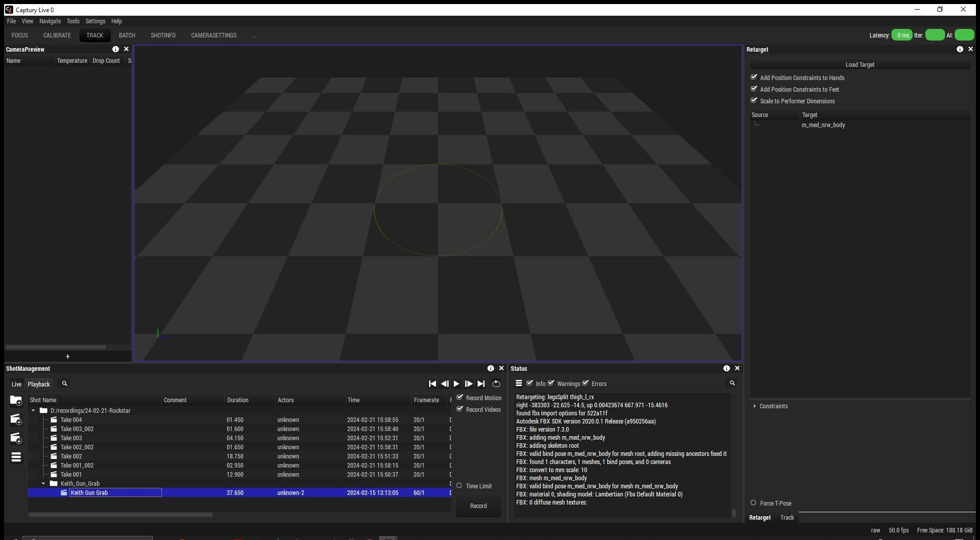
Task: Add a camera with the plus button
Action: [67, 357]
